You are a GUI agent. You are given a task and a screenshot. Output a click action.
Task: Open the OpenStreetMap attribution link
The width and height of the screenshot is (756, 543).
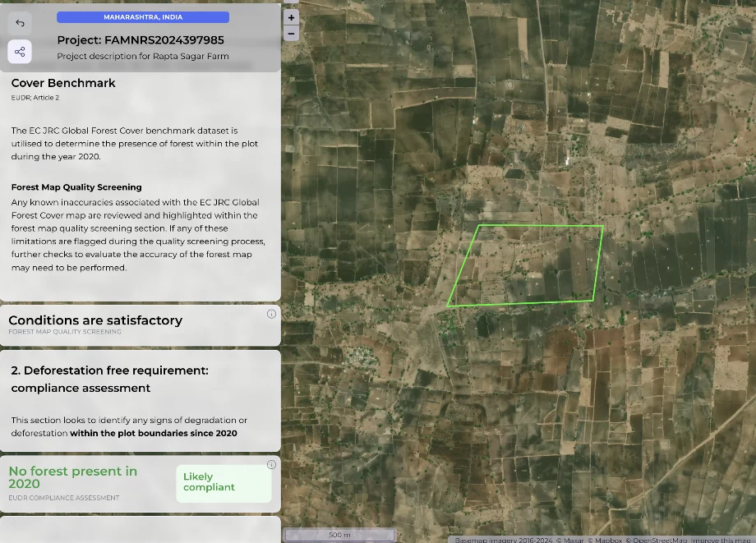[657, 540]
